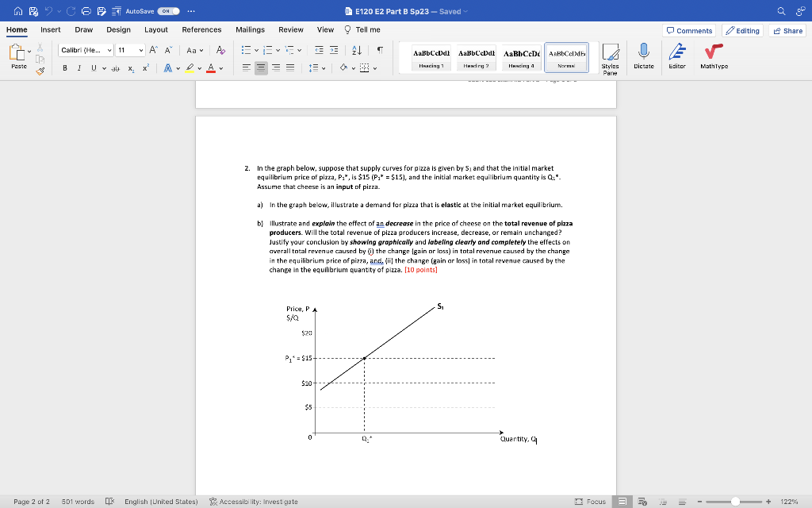
Task: Open the spelling check icon in the status bar
Action: coord(109,502)
